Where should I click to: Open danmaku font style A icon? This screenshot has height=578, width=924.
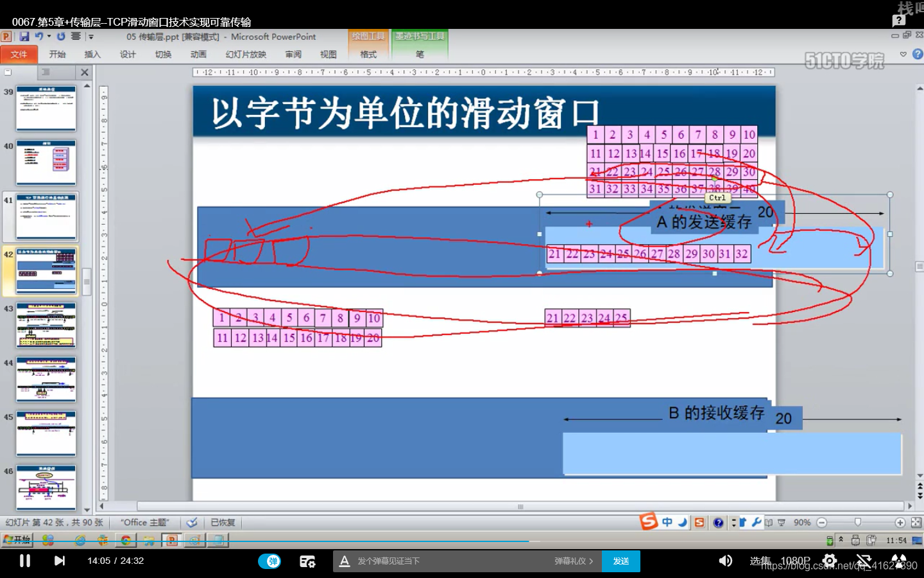point(345,561)
